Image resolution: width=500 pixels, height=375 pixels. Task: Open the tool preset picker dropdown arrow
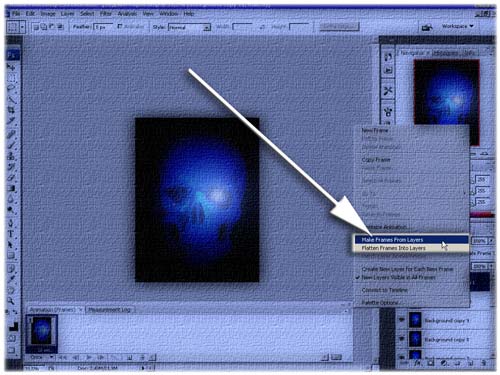click(x=22, y=27)
